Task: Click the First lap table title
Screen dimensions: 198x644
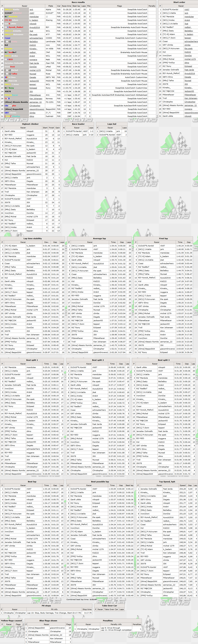Action: [163, 239]
